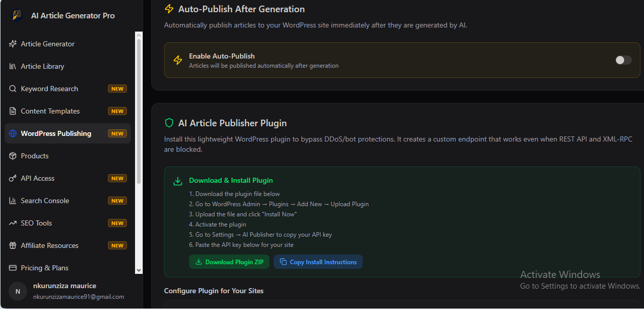Image resolution: width=644 pixels, height=309 pixels.
Task: Click the Products box icon
Action: pyautogui.click(x=13, y=156)
